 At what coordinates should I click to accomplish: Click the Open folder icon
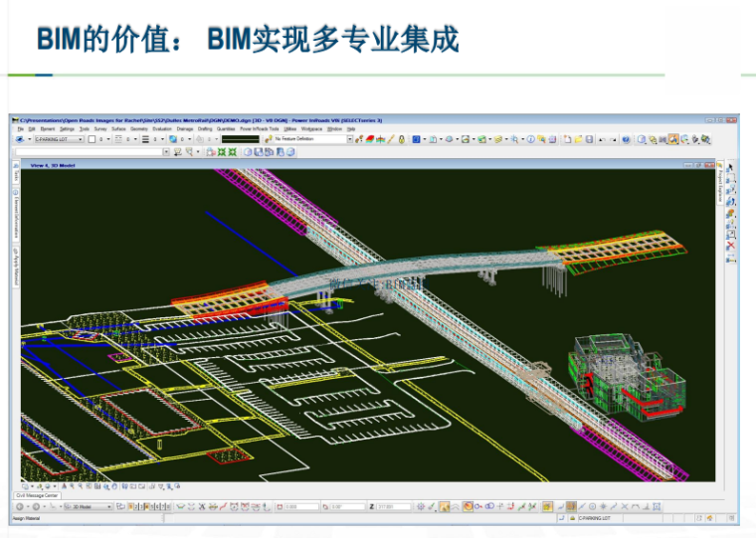click(x=578, y=140)
